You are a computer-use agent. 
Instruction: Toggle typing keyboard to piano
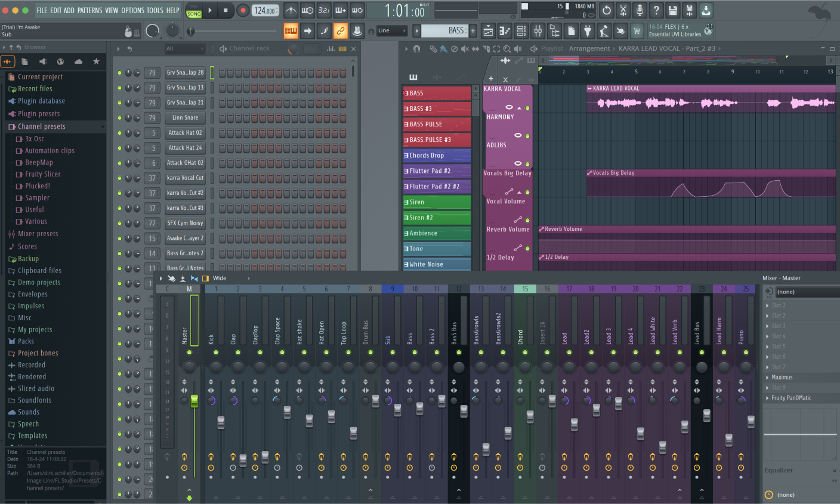(291, 30)
